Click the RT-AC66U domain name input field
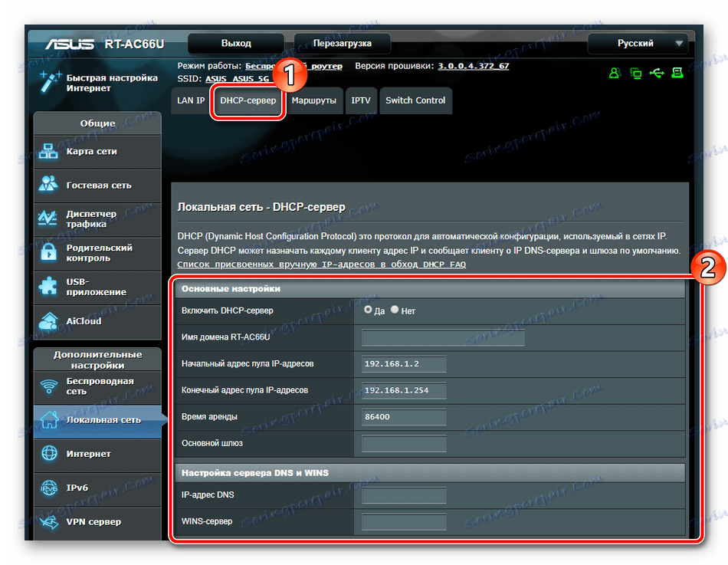 pyautogui.click(x=444, y=337)
